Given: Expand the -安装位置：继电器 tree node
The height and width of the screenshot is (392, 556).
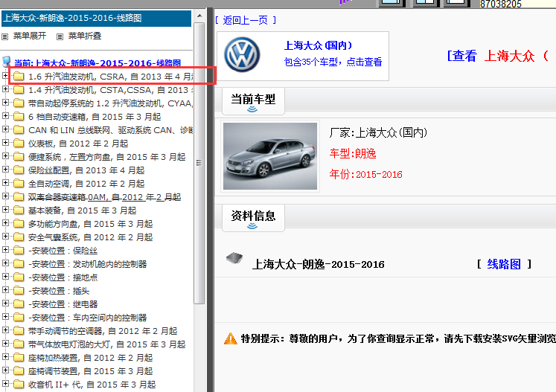Looking at the screenshot, I should tap(5, 303).
